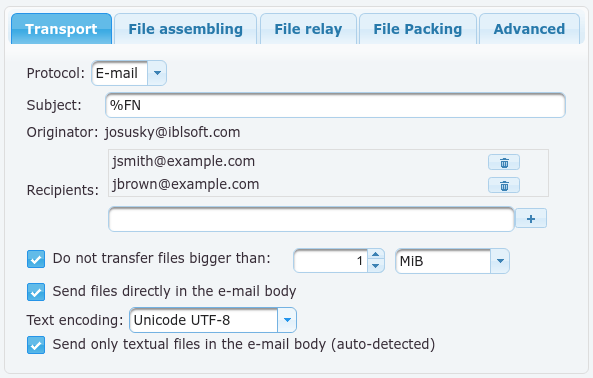This screenshot has height=378, width=593.
Task: Decrease file size limit with down arrow
Action: [376, 266]
